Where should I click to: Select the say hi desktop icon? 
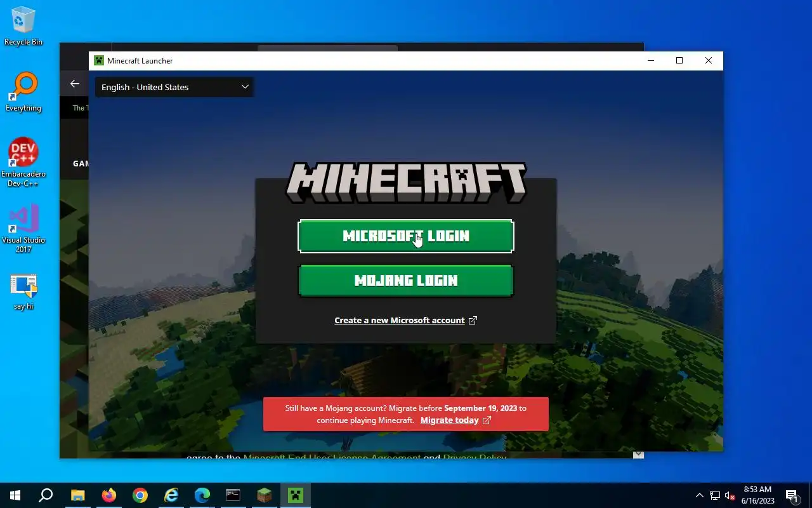tap(23, 292)
